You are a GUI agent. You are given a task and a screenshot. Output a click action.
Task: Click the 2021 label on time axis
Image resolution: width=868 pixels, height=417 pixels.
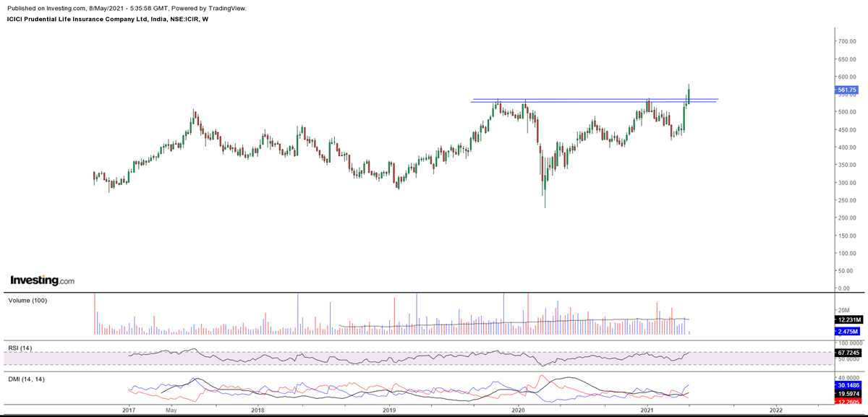pyautogui.click(x=647, y=410)
